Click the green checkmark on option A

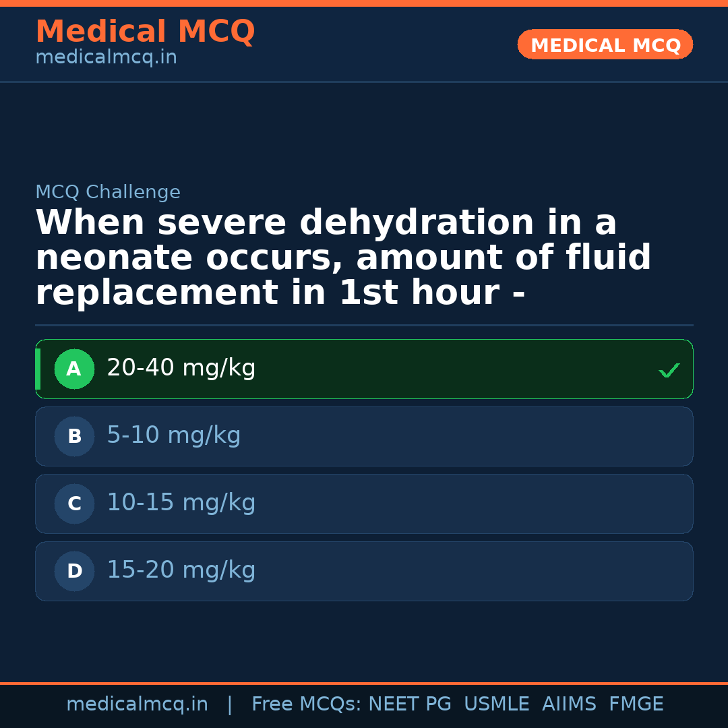coord(669,370)
